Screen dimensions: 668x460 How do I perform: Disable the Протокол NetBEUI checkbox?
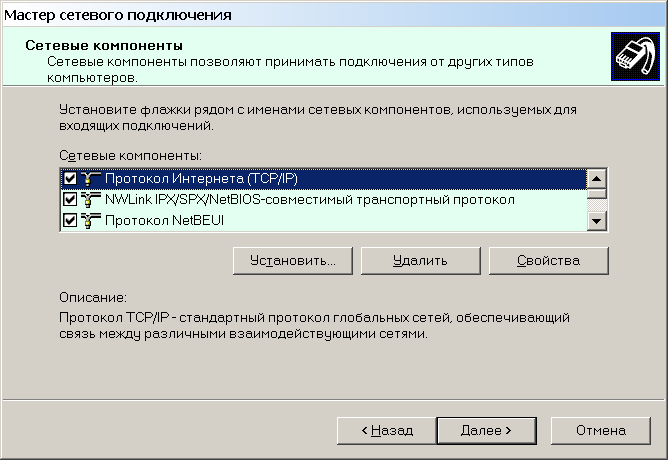[70, 220]
